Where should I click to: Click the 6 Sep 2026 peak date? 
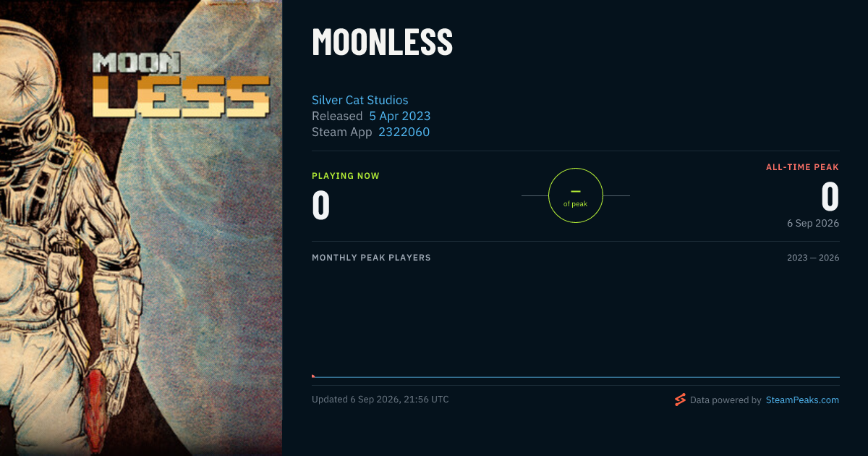tap(813, 223)
